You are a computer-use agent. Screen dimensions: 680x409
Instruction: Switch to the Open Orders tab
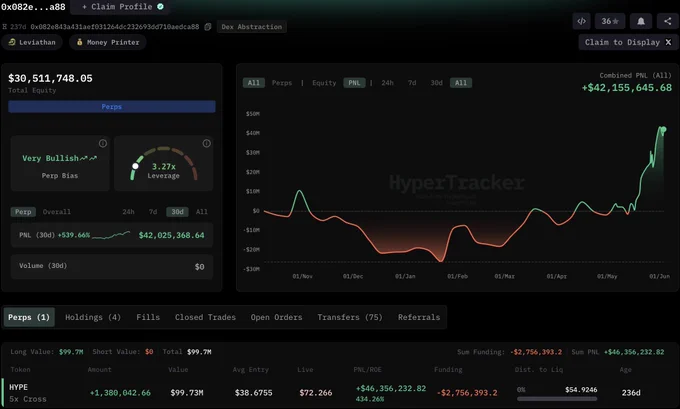click(276, 317)
